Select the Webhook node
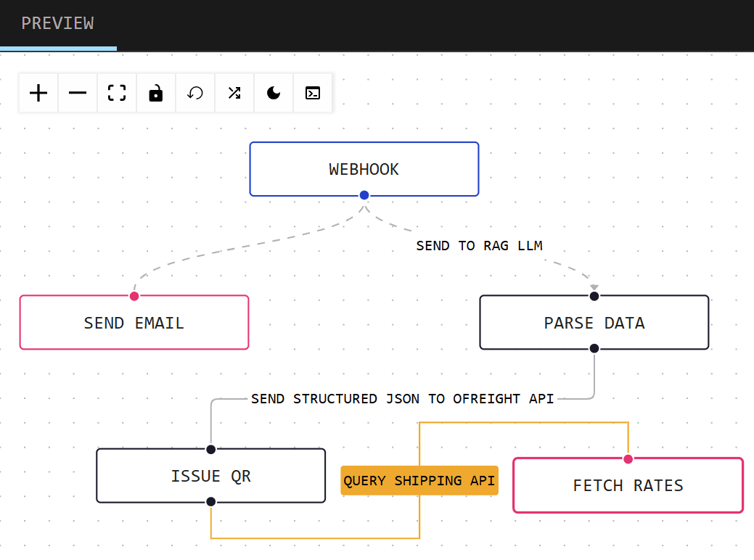The height and width of the screenshot is (560, 754). (x=364, y=169)
